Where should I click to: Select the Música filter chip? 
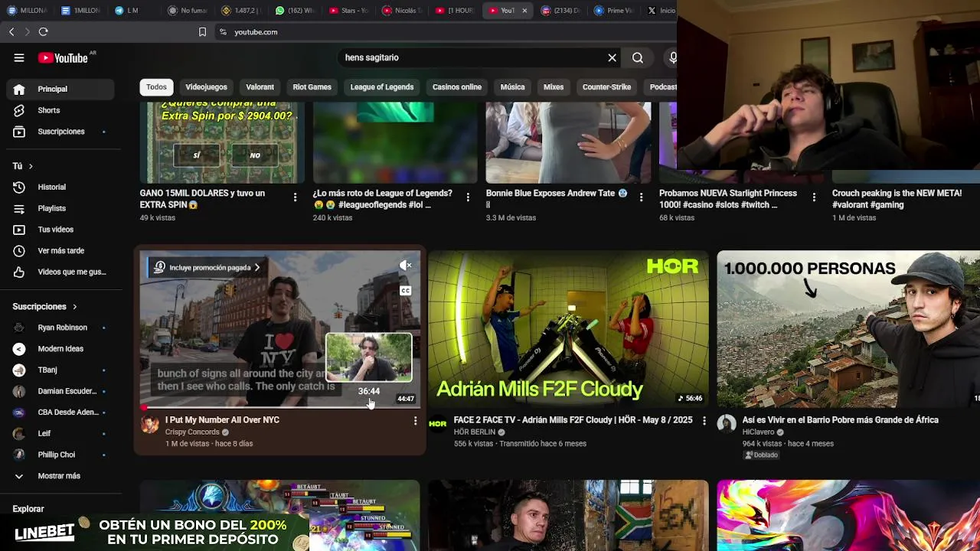click(512, 87)
